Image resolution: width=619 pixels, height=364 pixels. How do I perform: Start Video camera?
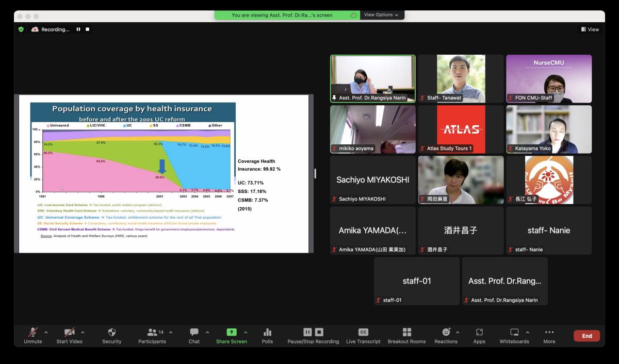[x=69, y=333]
